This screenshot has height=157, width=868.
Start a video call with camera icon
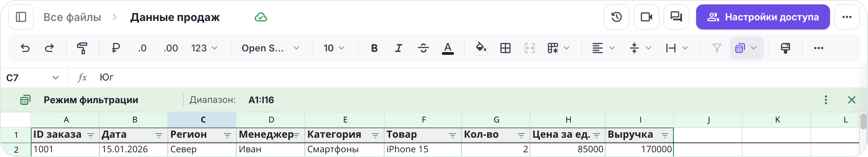(646, 17)
